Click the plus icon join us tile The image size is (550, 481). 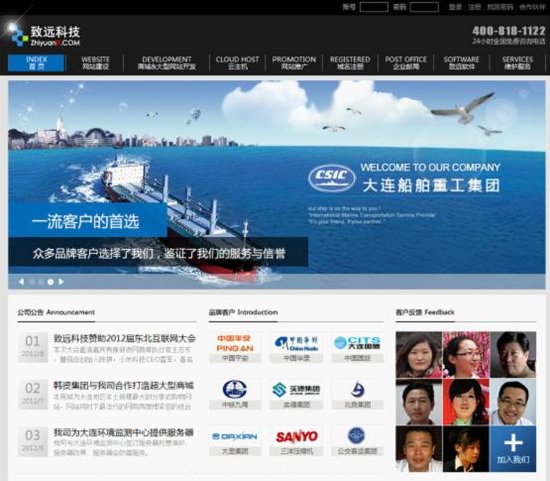[513, 449]
